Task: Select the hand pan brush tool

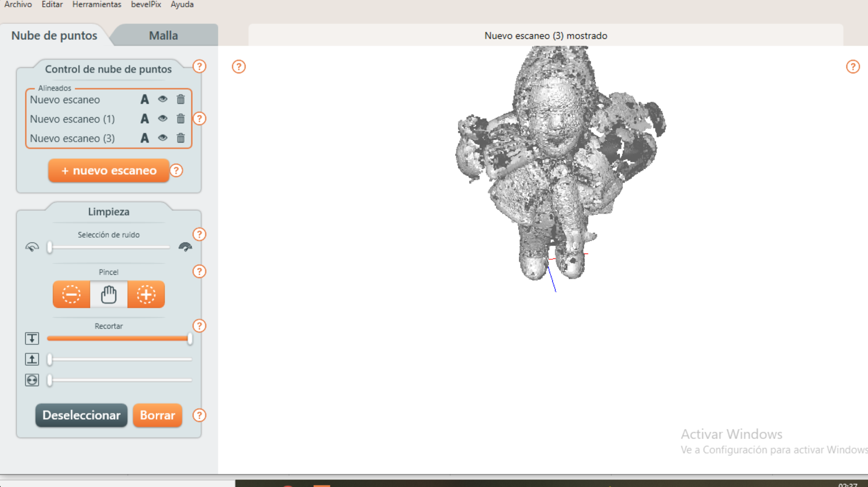Action: pyautogui.click(x=109, y=295)
